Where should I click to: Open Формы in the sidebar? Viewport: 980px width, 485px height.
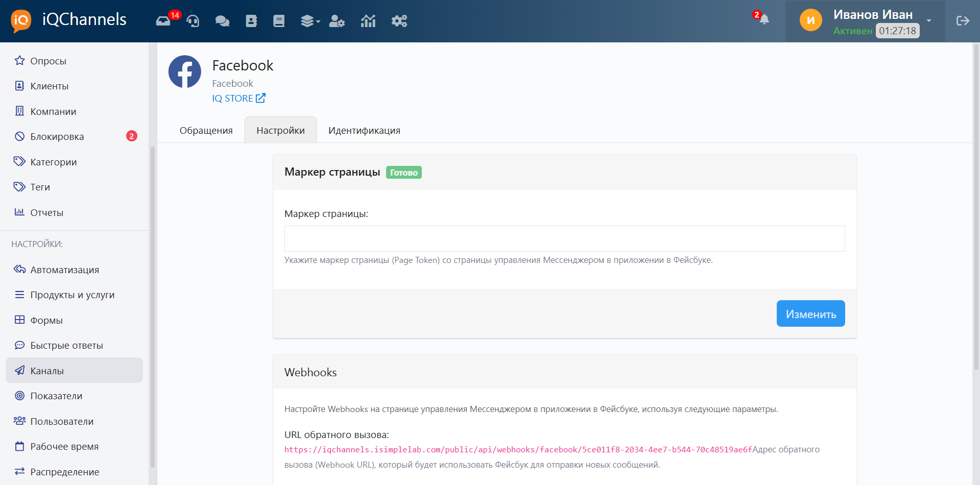coord(74,320)
